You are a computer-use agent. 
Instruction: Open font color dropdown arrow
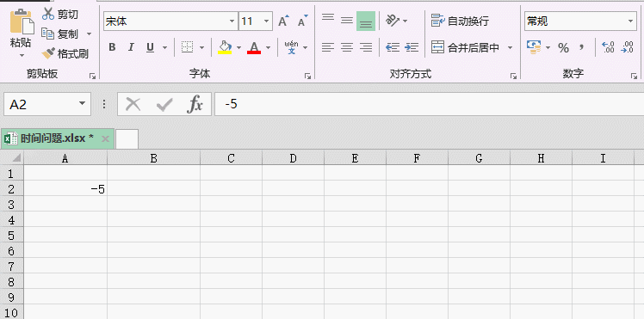coord(269,48)
